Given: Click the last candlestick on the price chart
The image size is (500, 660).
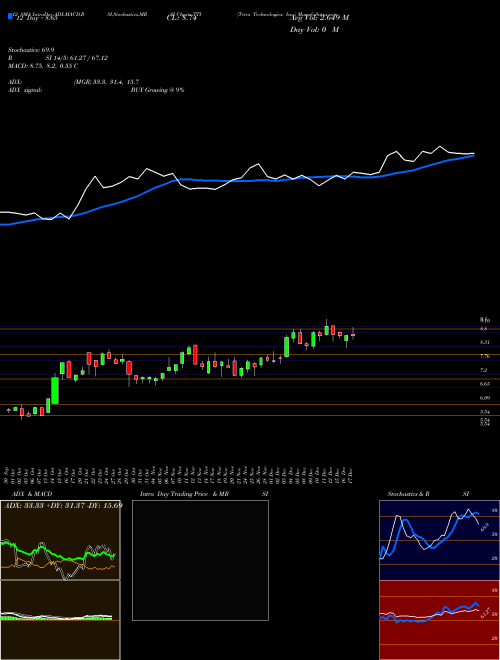Looking at the screenshot, I should tap(353, 335).
